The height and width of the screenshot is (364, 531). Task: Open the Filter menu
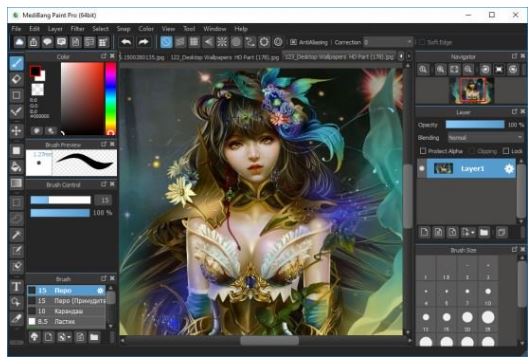[78, 29]
